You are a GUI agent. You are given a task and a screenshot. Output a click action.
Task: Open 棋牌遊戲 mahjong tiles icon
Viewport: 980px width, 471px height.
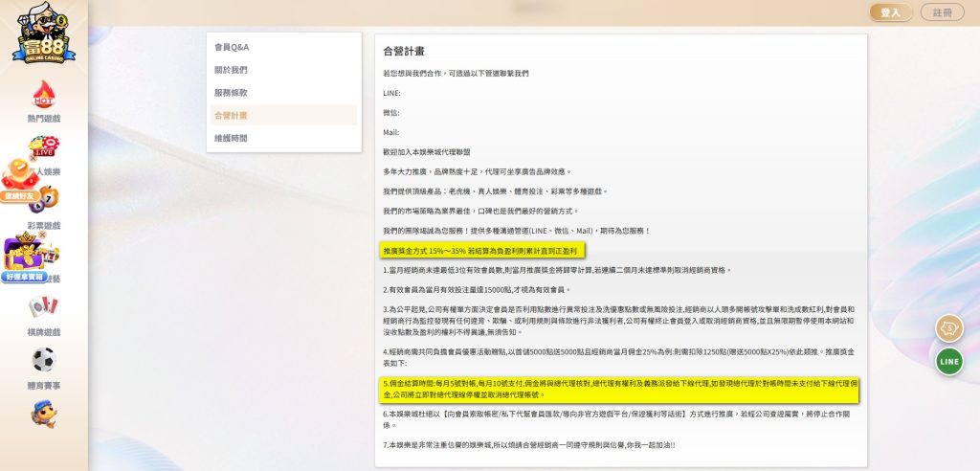pyautogui.click(x=44, y=306)
